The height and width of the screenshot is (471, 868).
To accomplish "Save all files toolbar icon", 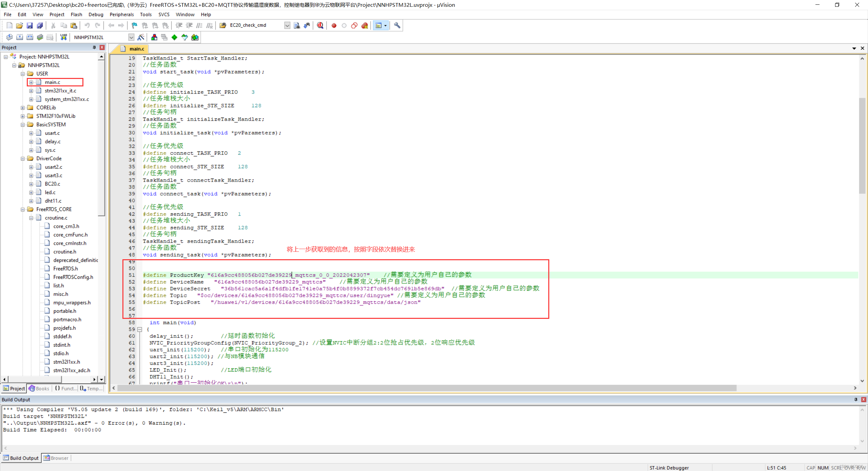I will (x=40, y=25).
